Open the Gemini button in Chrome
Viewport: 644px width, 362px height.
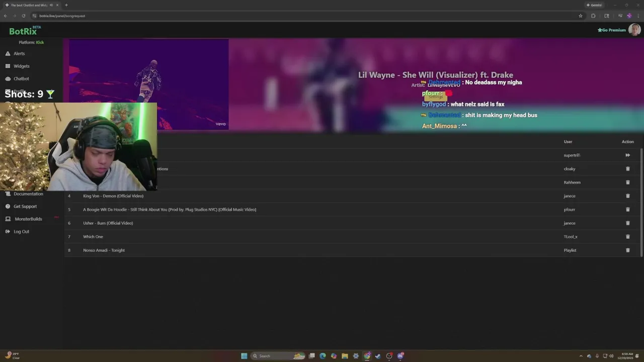[594, 5]
